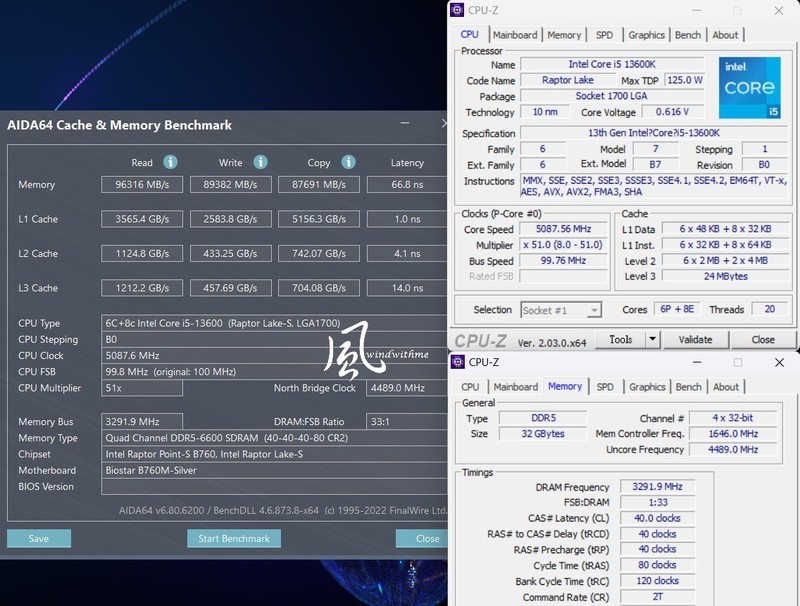
Task: Open the SPD tab in the top CPU-Z window
Action: [x=604, y=34]
